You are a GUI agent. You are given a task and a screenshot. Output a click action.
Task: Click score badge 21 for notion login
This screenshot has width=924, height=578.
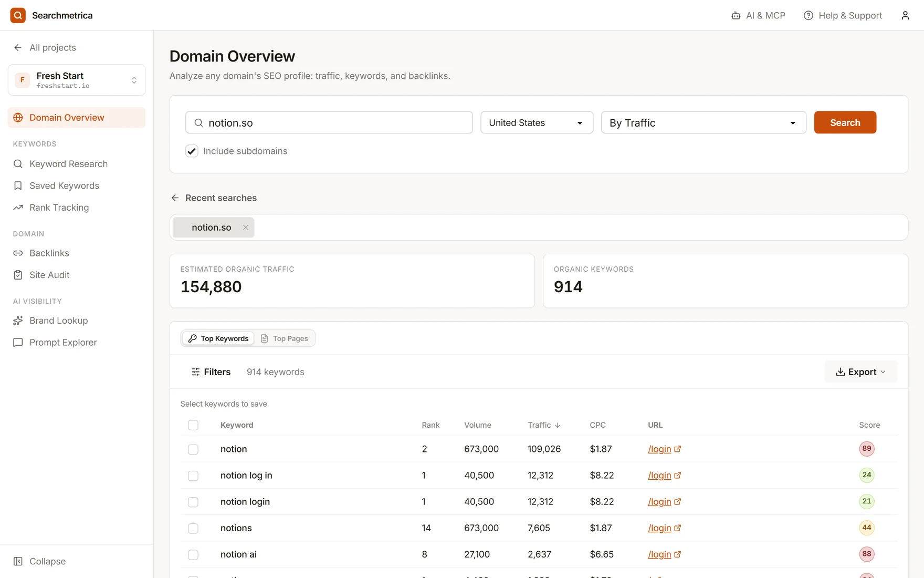tap(867, 501)
